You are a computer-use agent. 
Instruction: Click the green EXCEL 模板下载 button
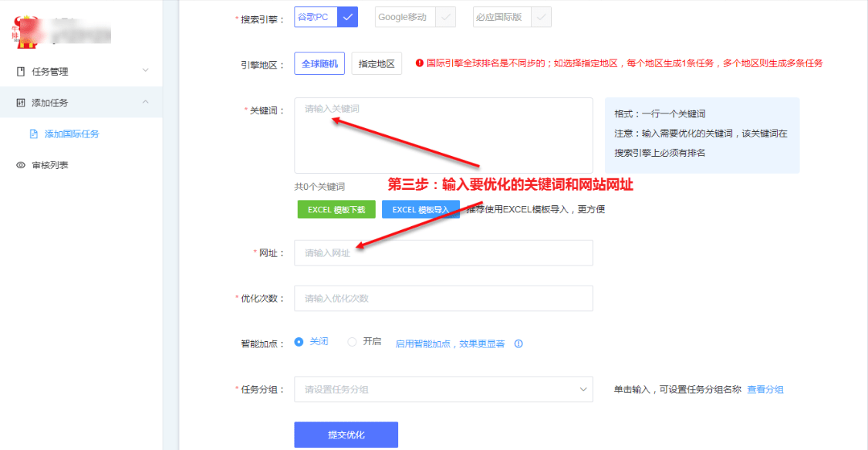[x=336, y=209]
